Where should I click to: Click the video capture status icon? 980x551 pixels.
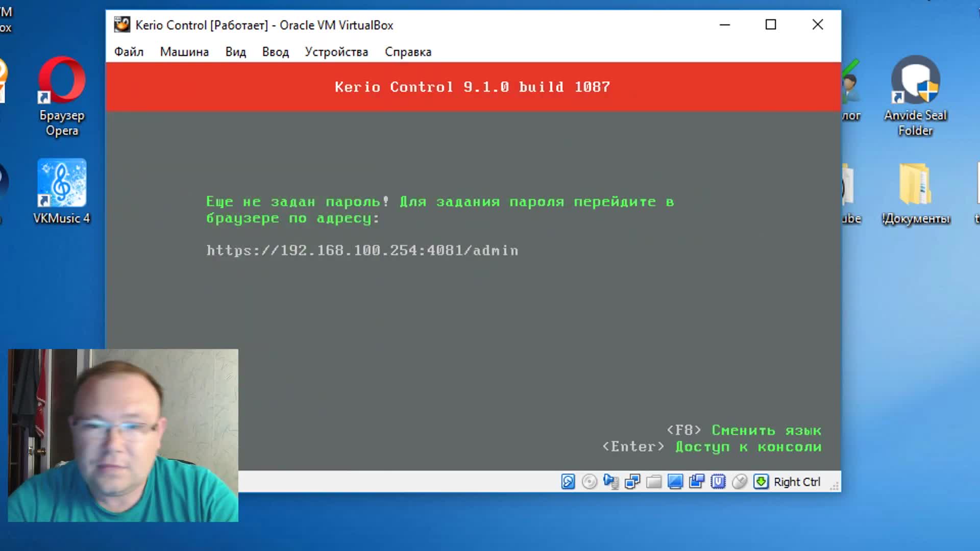coord(697,482)
